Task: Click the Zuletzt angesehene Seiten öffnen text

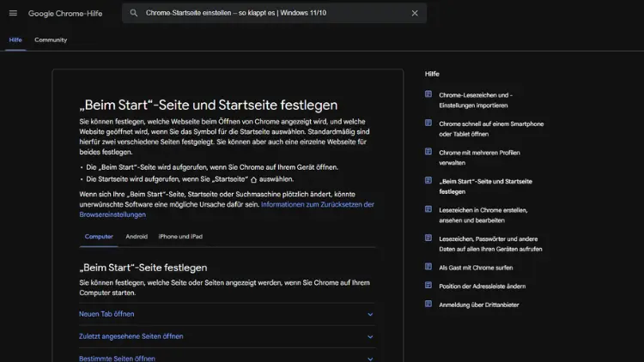Action: [x=131, y=336]
